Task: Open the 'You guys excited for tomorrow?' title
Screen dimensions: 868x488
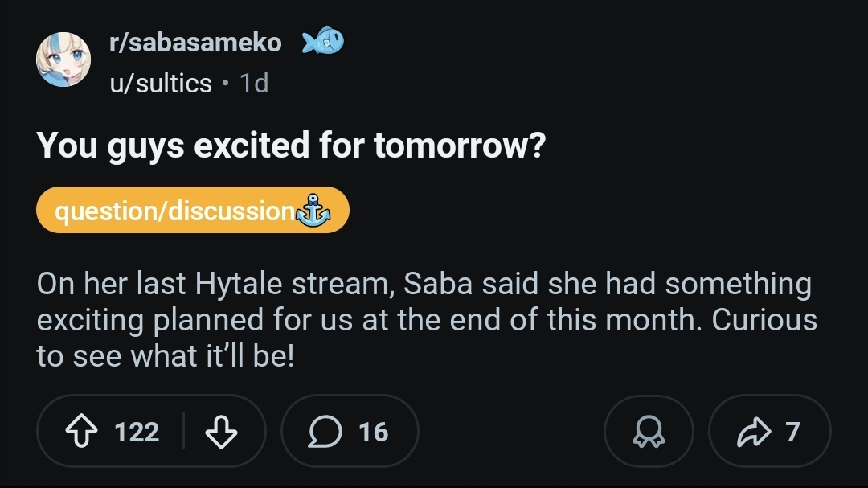Action: [290, 146]
